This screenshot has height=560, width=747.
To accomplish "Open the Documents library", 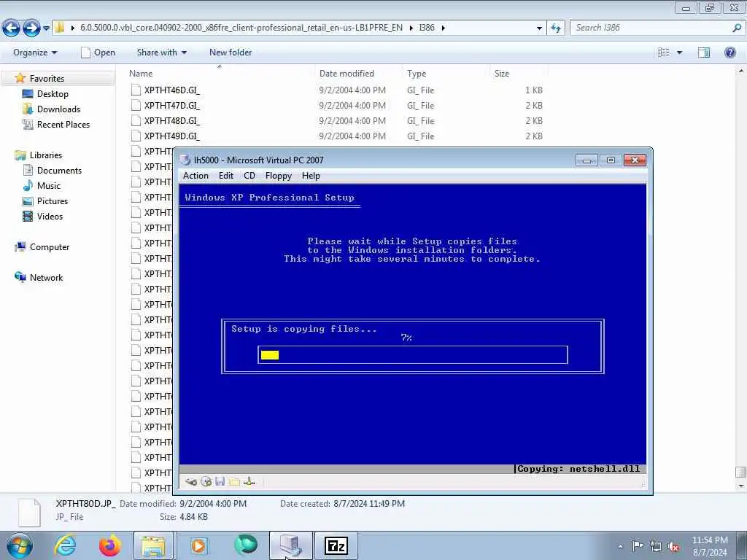I will tap(59, 171).
